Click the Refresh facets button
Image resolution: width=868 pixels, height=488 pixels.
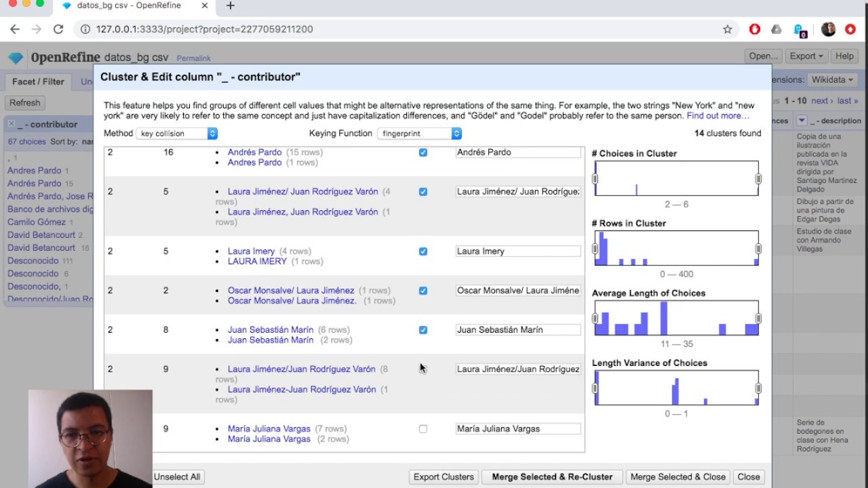25,102
